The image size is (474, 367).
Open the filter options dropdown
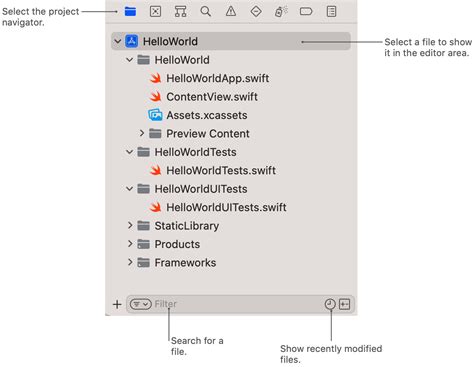click(x=140, y=304)
